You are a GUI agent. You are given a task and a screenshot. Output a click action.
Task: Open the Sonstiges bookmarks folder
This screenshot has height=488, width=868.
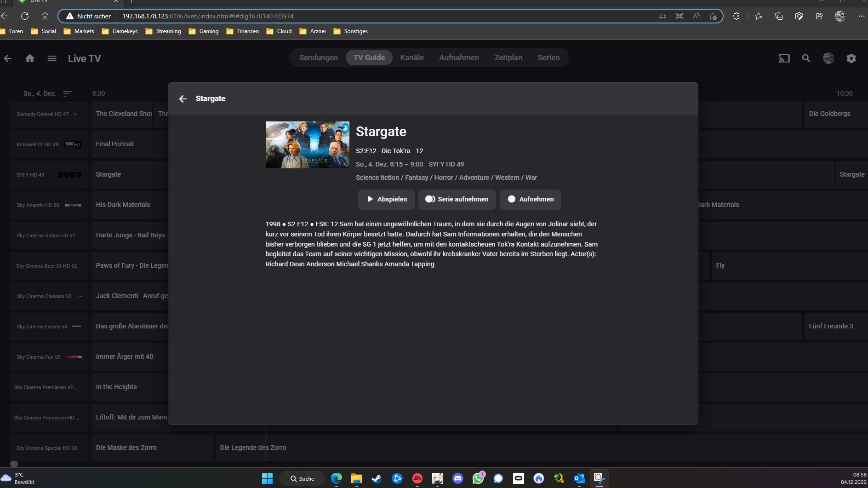pos(350,31)
